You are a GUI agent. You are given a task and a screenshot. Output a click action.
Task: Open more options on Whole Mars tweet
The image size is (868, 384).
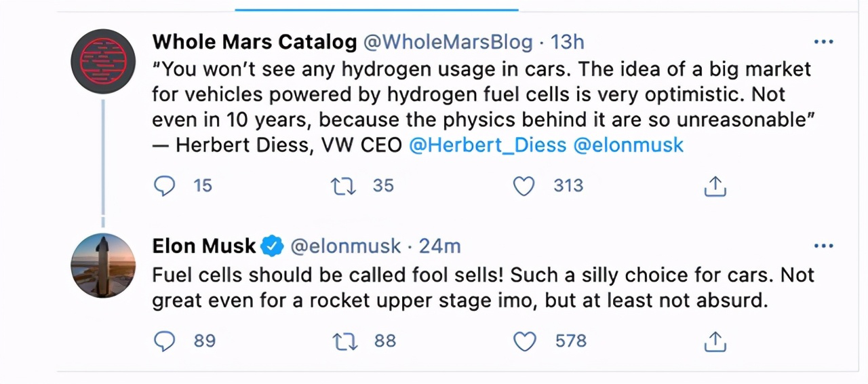[x=823, y=42]
